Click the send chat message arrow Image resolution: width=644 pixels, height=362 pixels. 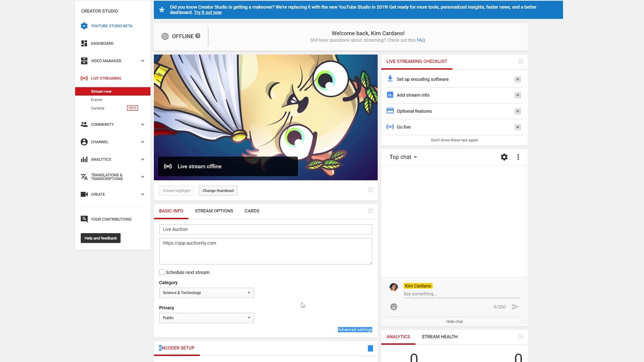[515, 307]
